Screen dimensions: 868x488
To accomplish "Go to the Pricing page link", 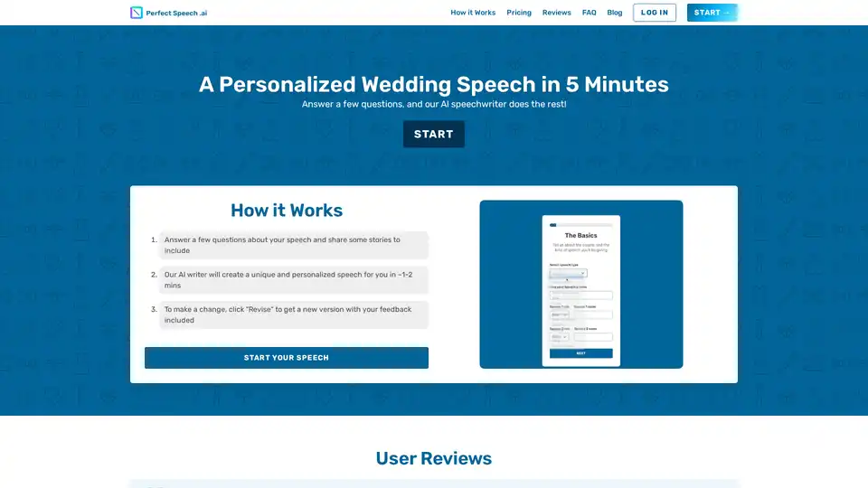I will 519,13.
